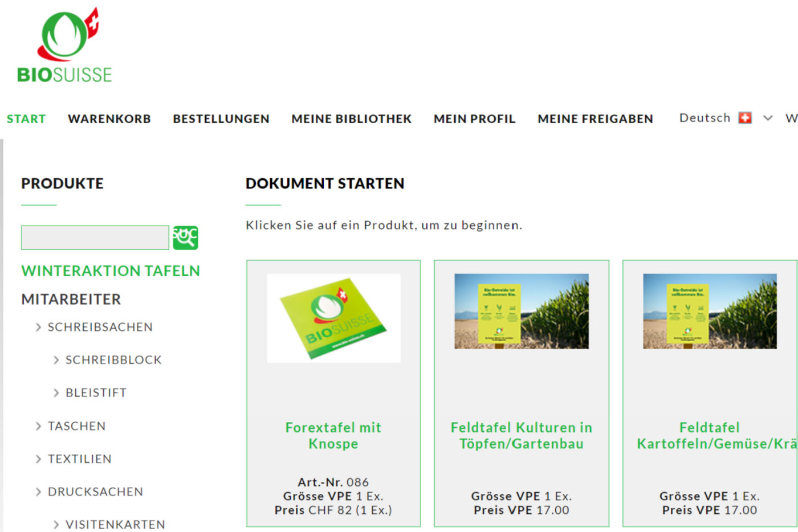Viewport: 798px width, 532px height.
Task: Navigate to Meine Bibliothek
Action: pyautogui.click(x=351, y=119)
